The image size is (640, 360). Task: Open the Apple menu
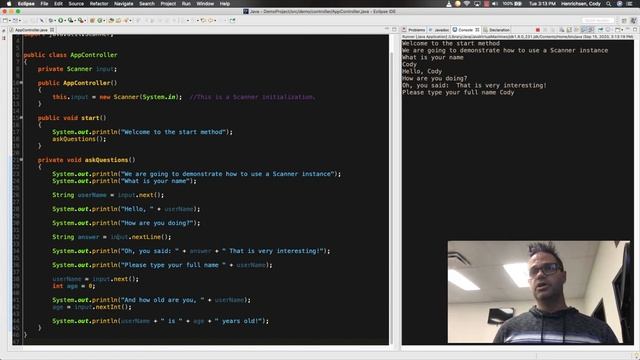[x=9, y=4]
